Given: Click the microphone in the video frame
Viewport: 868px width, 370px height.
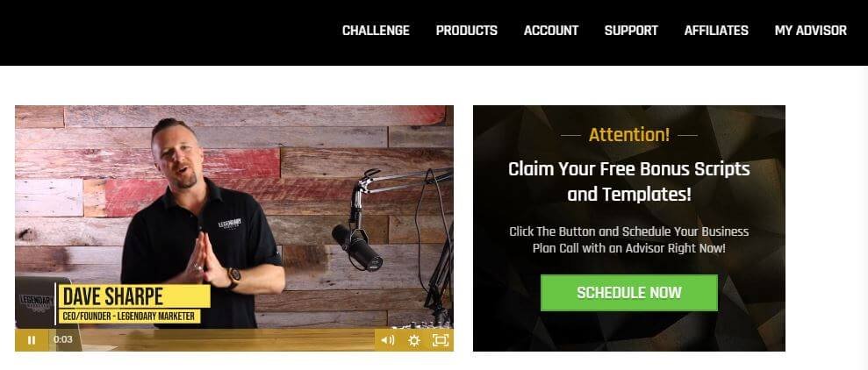Looking at the screenshot, I should tap(356, 247).
